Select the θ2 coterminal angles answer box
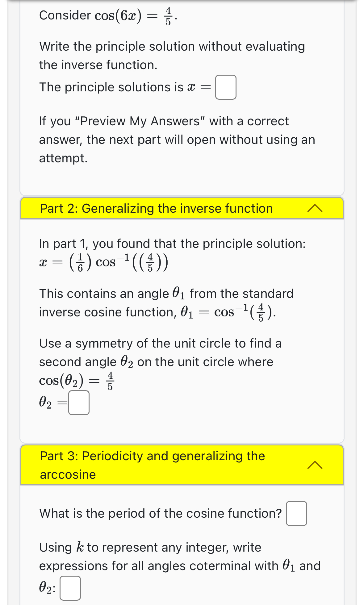The width and height of the screenshot is (364, 605). point(70,587)
